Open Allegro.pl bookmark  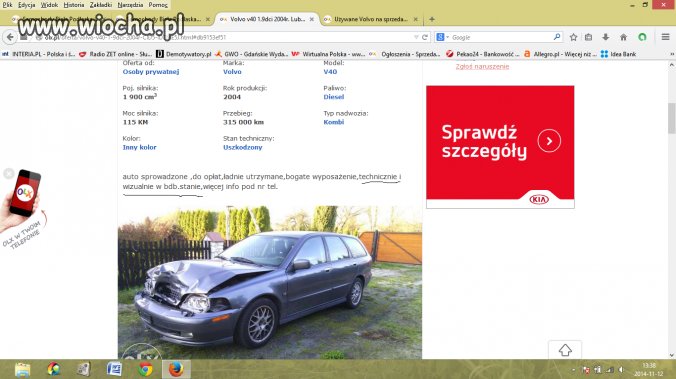tap(560, 54)
